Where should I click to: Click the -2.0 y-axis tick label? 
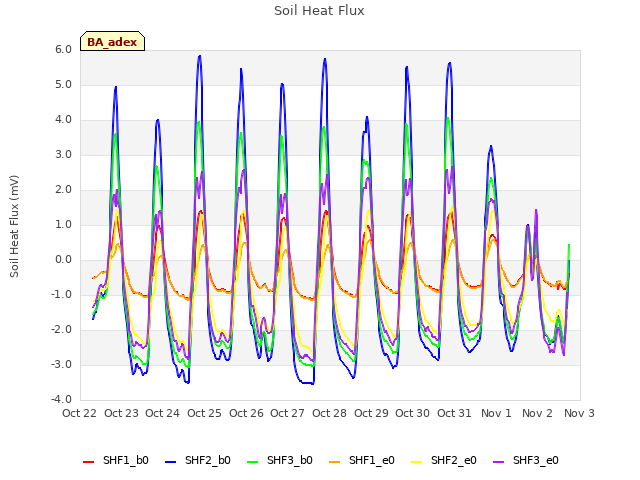point(61,330)
